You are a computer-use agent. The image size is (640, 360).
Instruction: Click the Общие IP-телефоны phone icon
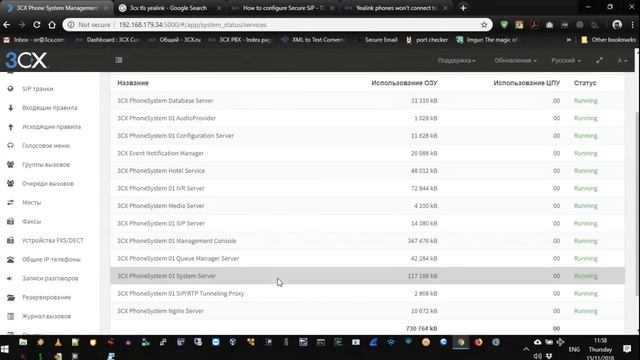[x=11, y=259]
